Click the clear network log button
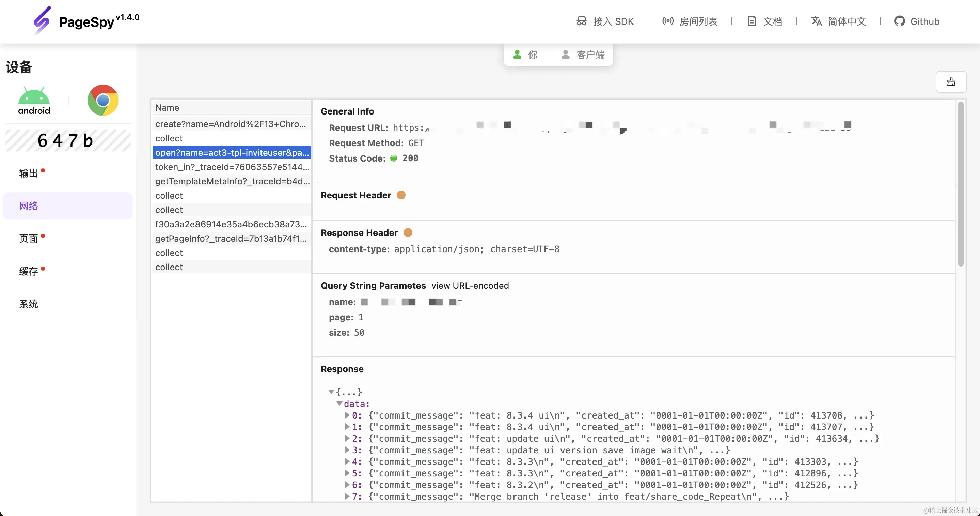The width and height of the screenshot is (980, 516). coord(951,82)
